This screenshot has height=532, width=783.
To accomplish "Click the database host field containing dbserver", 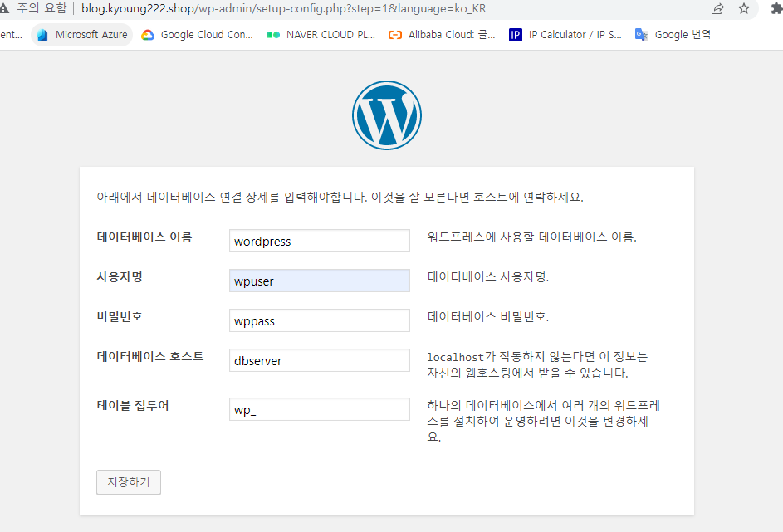I will coord(320,360).
